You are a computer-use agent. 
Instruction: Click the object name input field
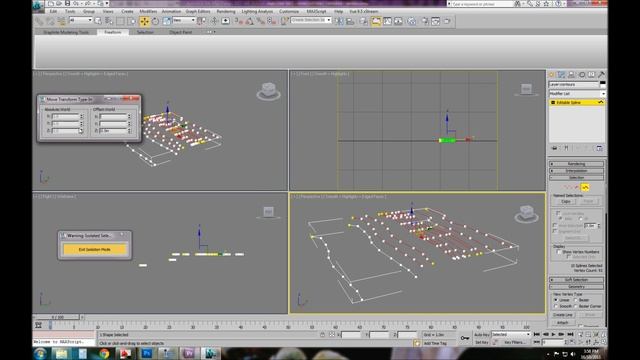[573, 84]
